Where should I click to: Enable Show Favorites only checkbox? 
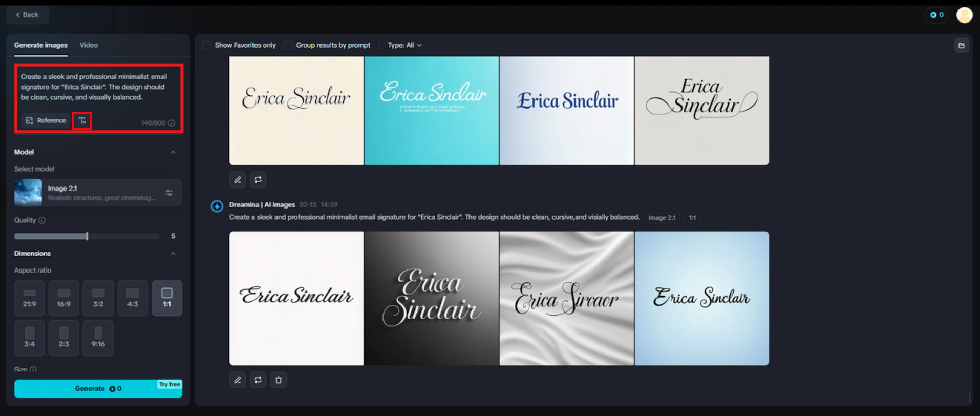pos(207,45)
